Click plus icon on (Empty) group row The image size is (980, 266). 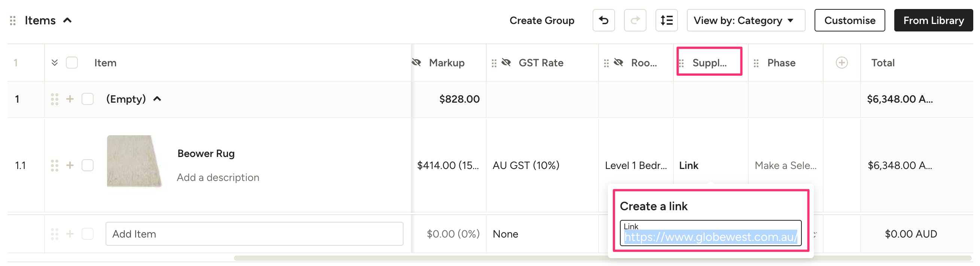tap(70, 99)
